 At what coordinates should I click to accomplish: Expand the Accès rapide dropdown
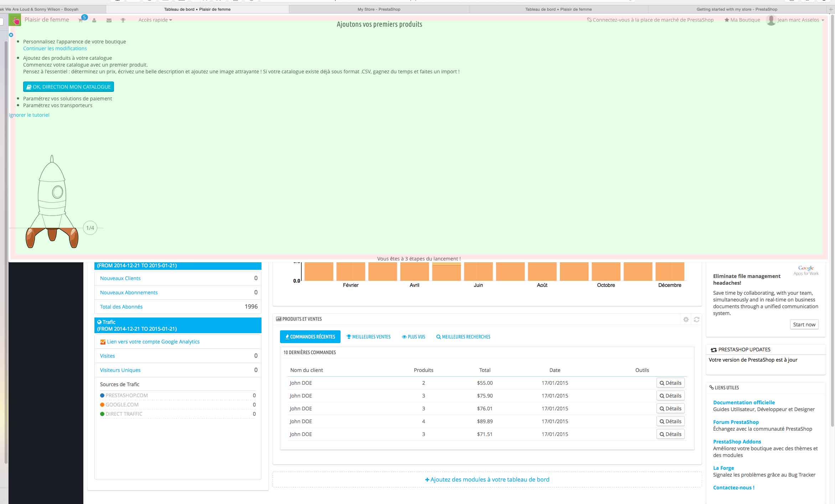[155, 20]
